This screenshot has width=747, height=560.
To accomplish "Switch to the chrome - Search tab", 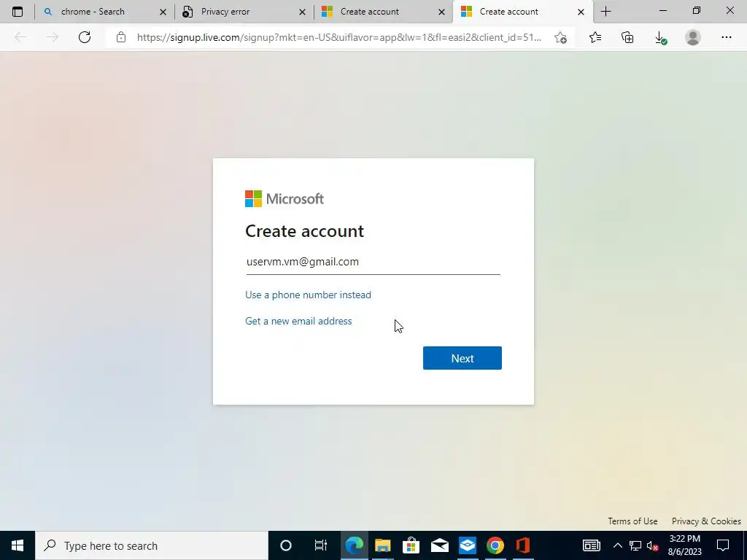I will (x=104, y=12).
